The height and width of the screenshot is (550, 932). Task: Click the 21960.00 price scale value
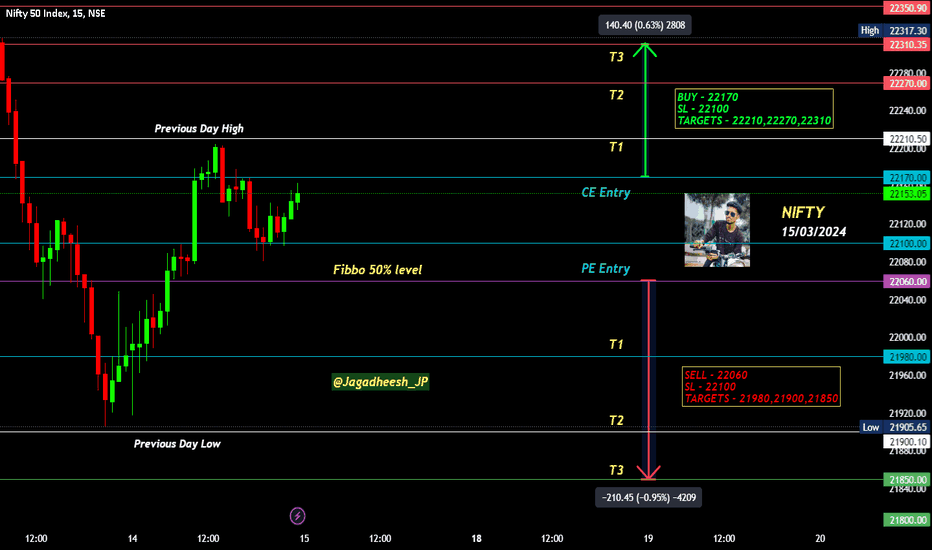click(x=907, y=375)
